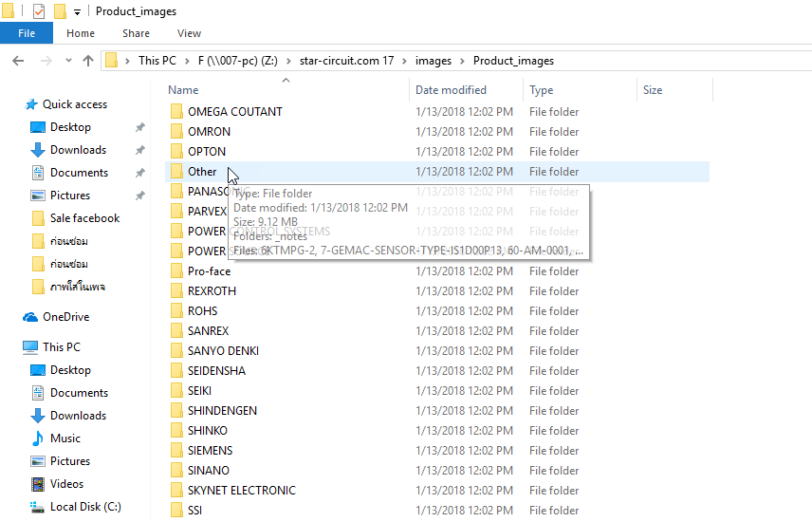The image size is (812, 522).
Task: Click This PC in the address bar
Action: click(157, 61)
